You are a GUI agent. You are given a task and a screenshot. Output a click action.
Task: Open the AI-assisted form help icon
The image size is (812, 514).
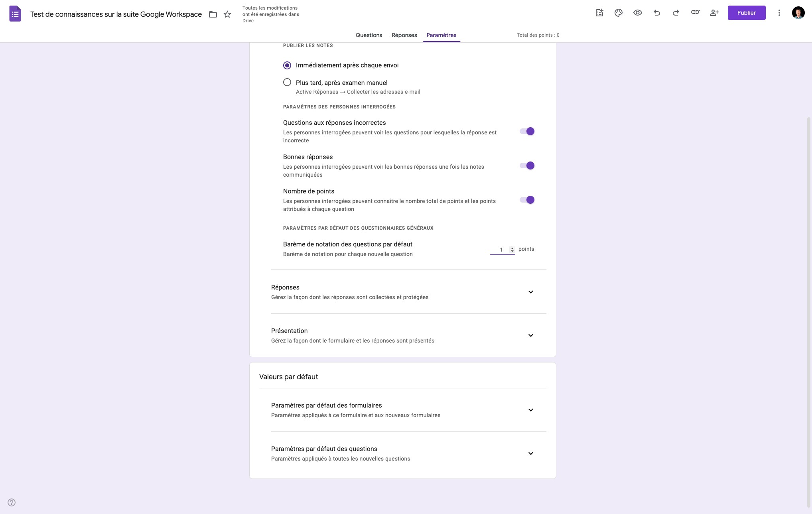(599, 13)
